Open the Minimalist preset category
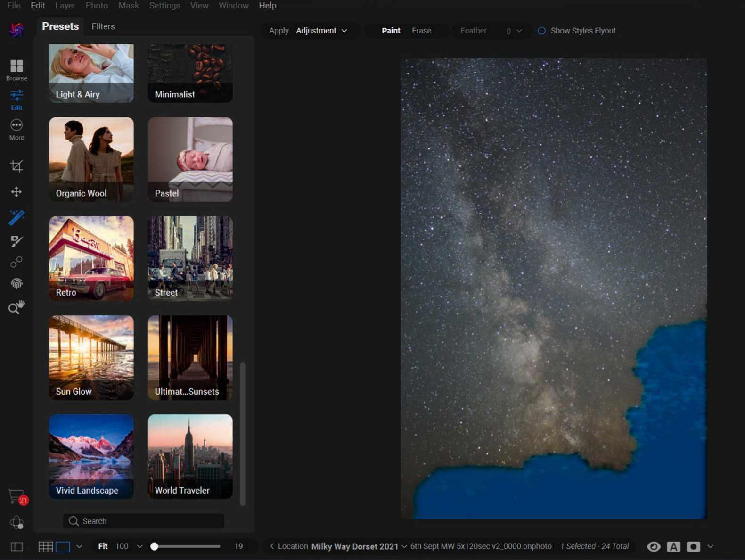745x560 pixels. [x=190, y=73]
